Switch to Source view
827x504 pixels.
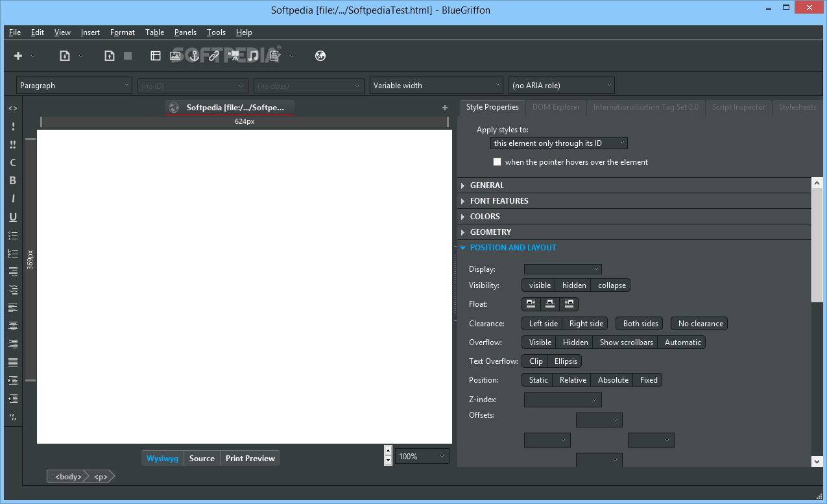click(202, 459)
